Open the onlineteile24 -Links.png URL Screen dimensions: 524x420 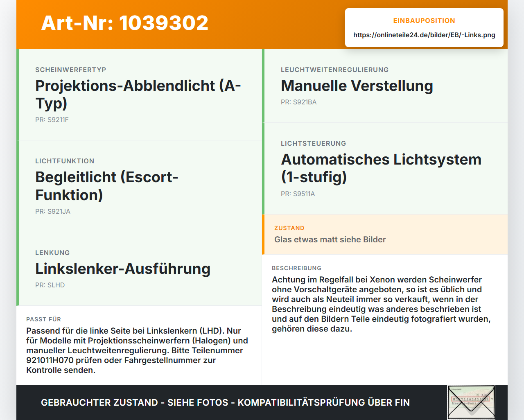pos(424,35)
